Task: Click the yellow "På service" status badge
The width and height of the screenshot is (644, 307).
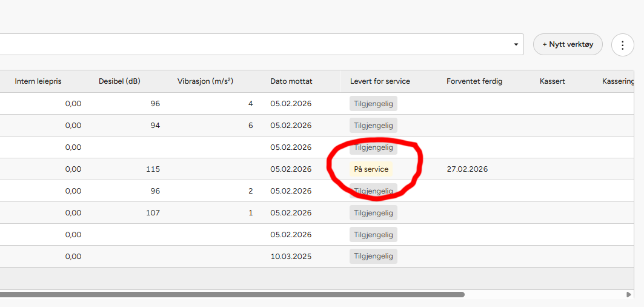Action: (x=371, y=169)
